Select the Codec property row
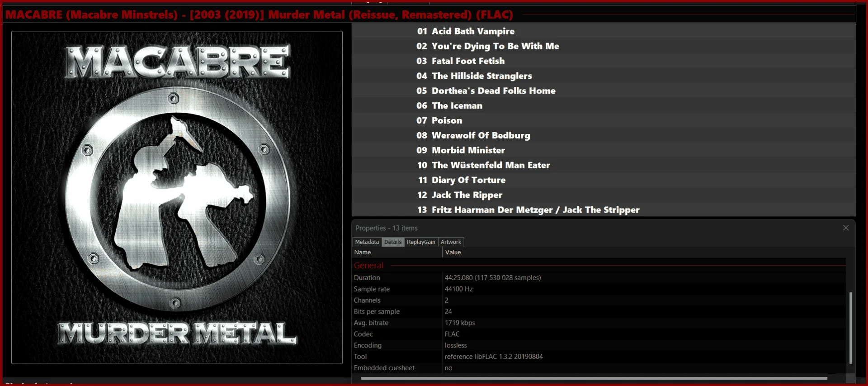 pos(599,334)
